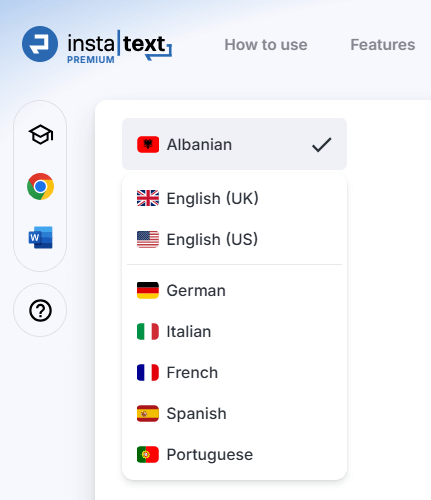The image size is (431, 500).
Task: Open the graduation cap tutorial icon
Action: [41, 135]
